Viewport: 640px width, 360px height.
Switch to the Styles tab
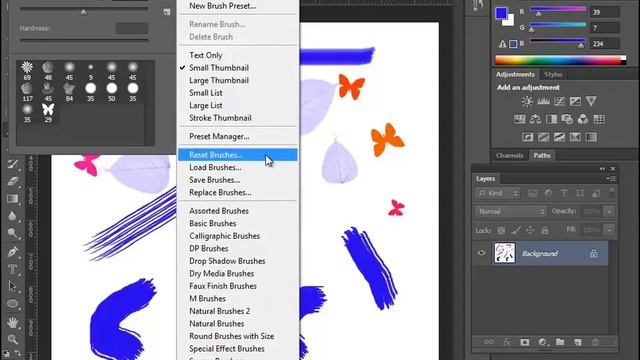[553, 74]
